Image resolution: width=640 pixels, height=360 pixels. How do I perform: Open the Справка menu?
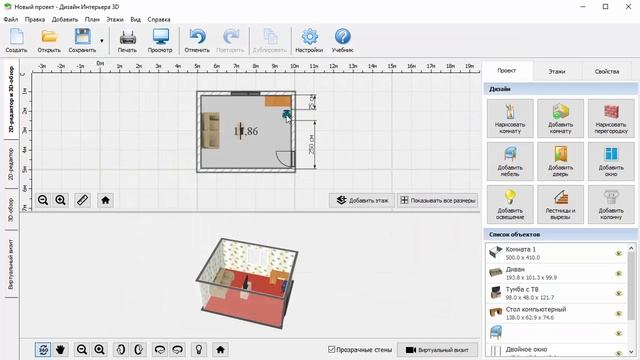point(159,19)
